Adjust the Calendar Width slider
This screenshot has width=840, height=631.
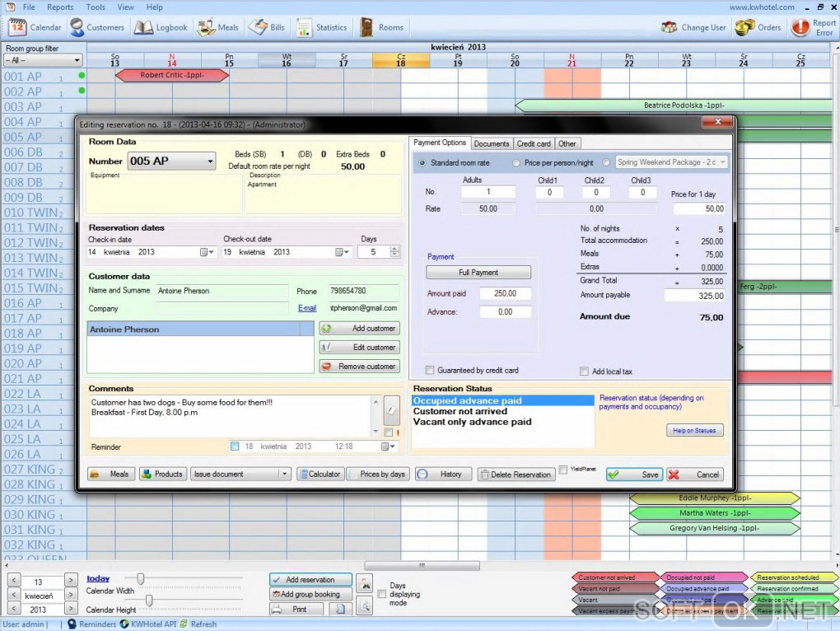tap(141, 579)
